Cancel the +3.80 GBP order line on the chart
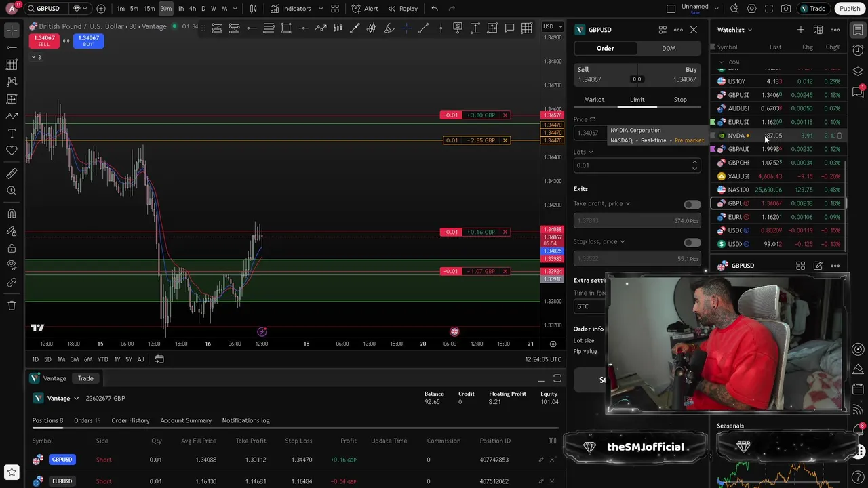 pyautogui.click(x=505, y=115)
